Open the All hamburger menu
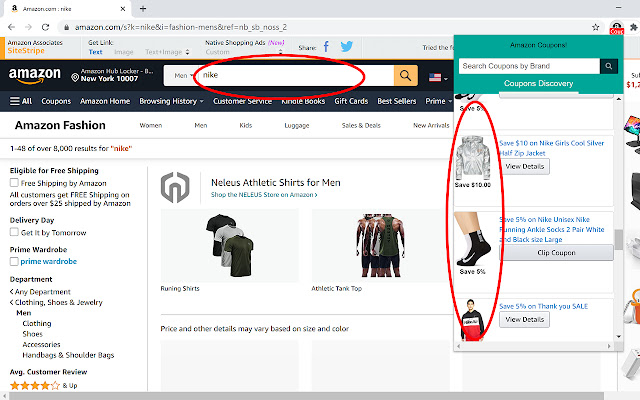 tap(21, 101)
